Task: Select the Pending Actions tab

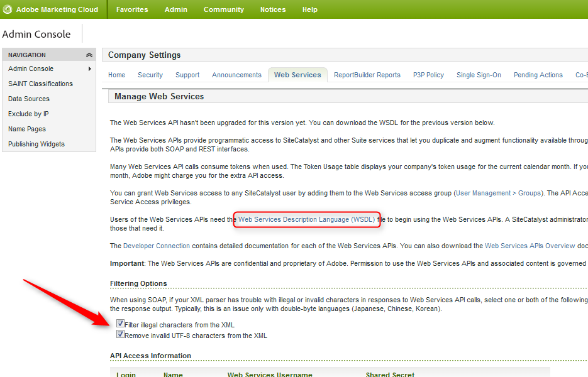Action: tap(538, 75)
